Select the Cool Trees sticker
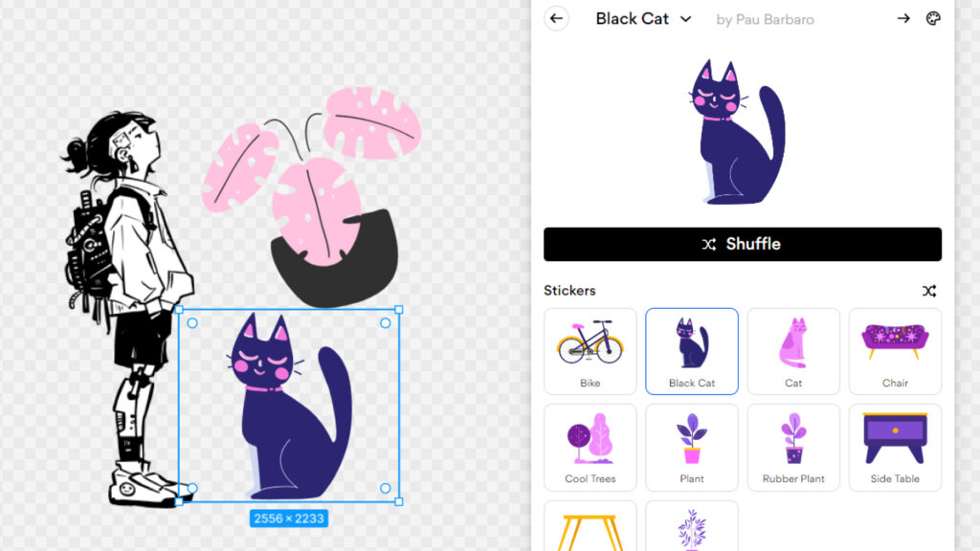The width and height of the screenshot is (980, 551). (590, 448)
